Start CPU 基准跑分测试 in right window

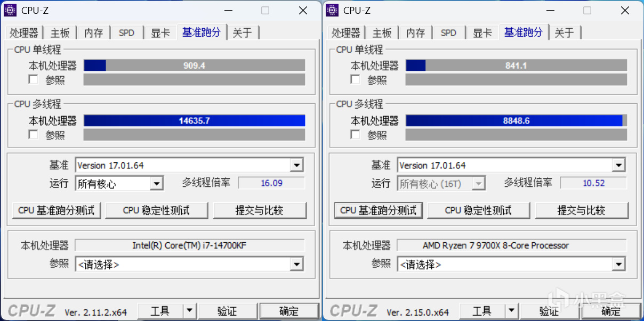coord(378,210)
